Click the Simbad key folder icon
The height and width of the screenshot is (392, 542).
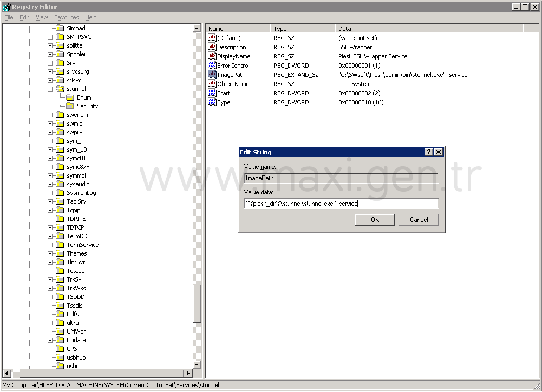click(60, 28)
